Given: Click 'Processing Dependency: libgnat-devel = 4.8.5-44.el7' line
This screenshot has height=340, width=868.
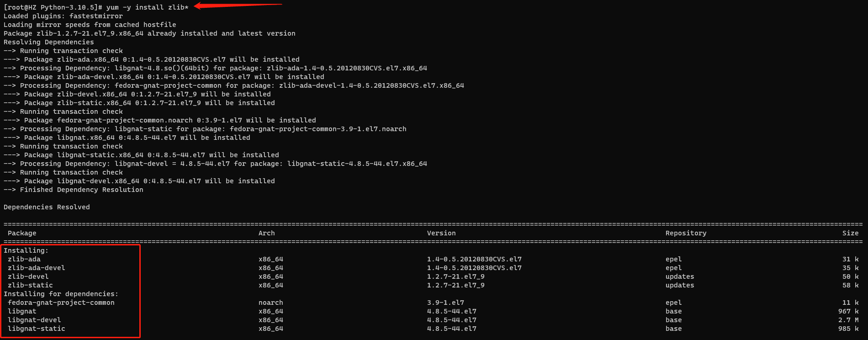Looking at the screenshot, I should (x=215, y=164).
